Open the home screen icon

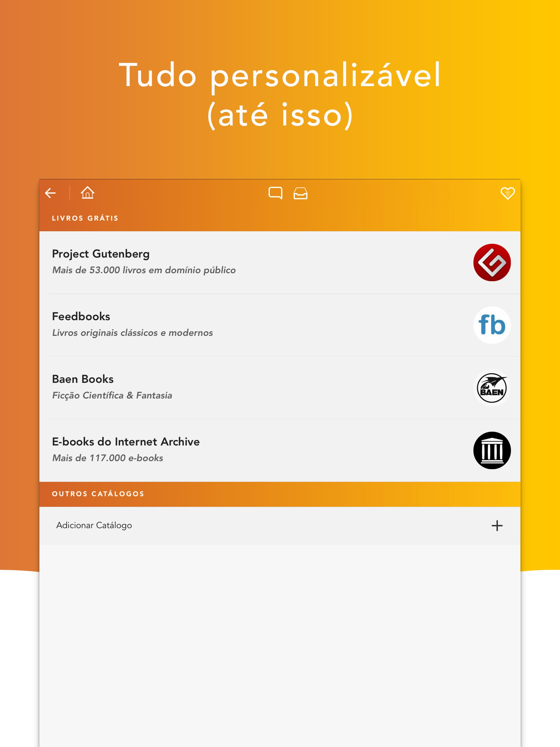click(x=87, y=193)
